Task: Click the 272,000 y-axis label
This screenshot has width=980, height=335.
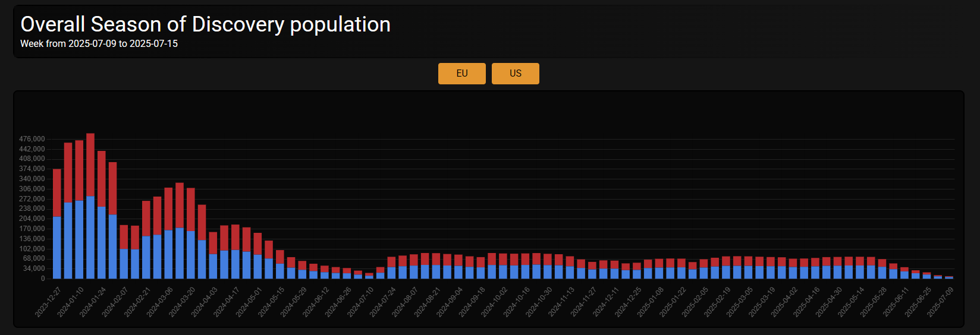Action: [32, 199]
